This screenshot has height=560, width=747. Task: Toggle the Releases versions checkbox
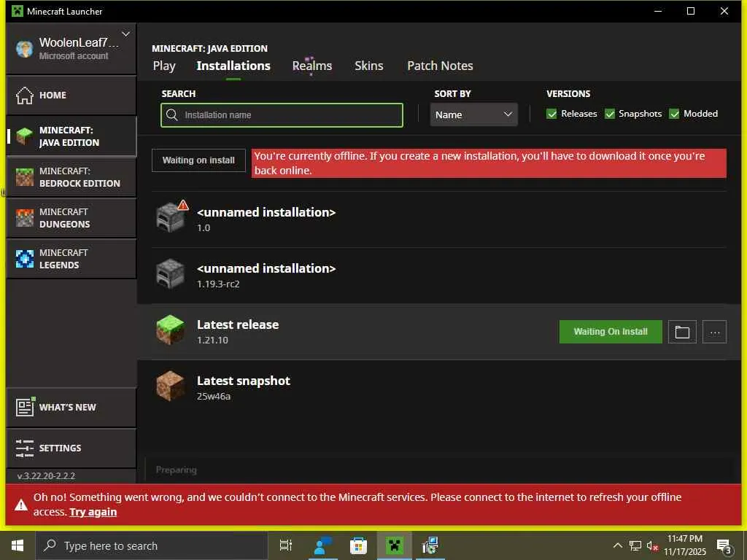coord(551,114)
